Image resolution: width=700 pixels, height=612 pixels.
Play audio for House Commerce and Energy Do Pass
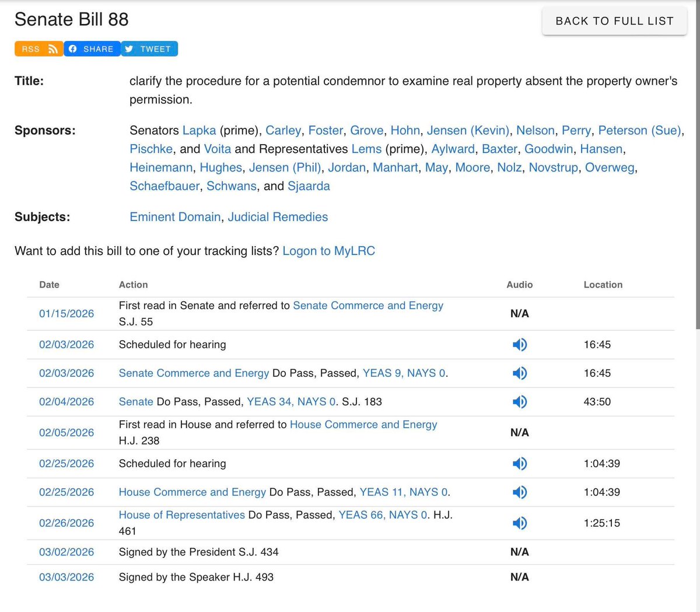coord(519,492)
